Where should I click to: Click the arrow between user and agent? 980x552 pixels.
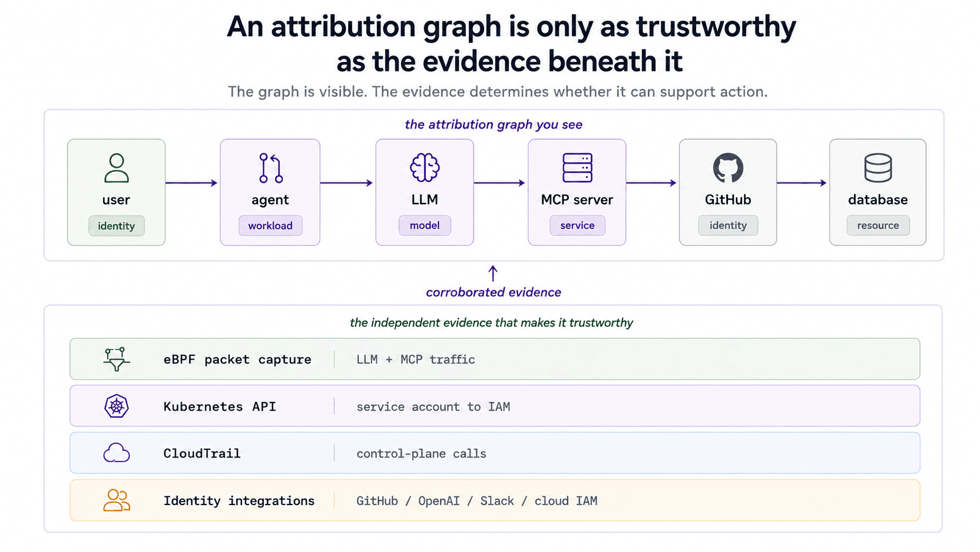pos(192,183)
